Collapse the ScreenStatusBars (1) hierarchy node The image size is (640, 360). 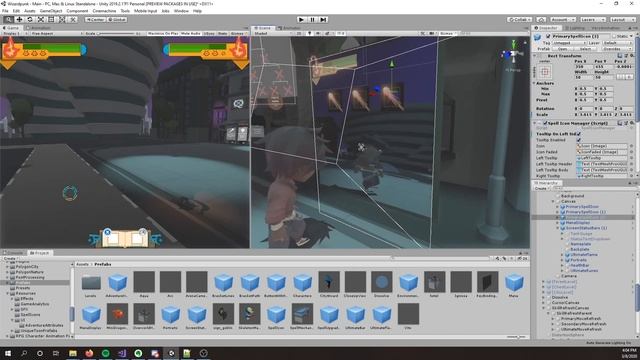tap(558, 228)
